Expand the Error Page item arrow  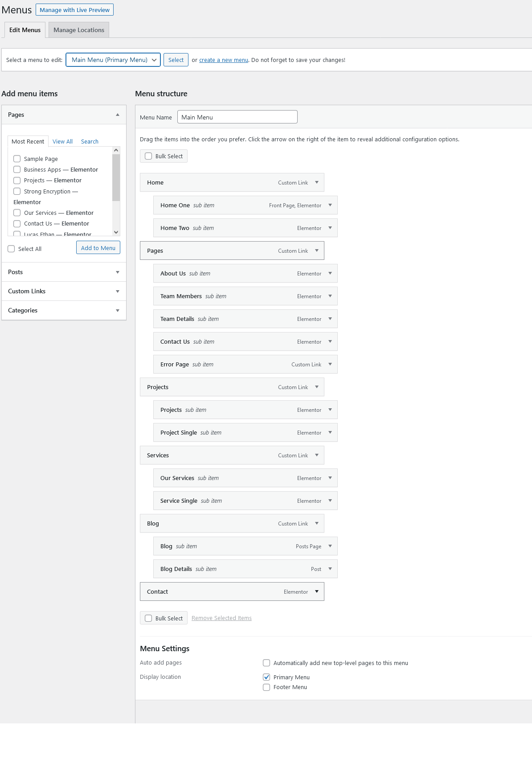coord(330,364)
